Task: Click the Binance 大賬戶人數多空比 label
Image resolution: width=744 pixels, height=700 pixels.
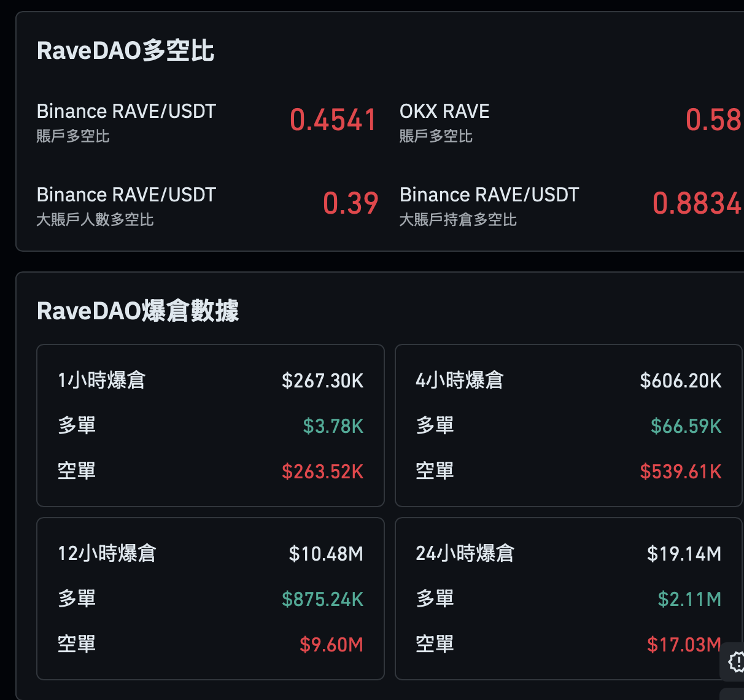Action: click(126, 205)
